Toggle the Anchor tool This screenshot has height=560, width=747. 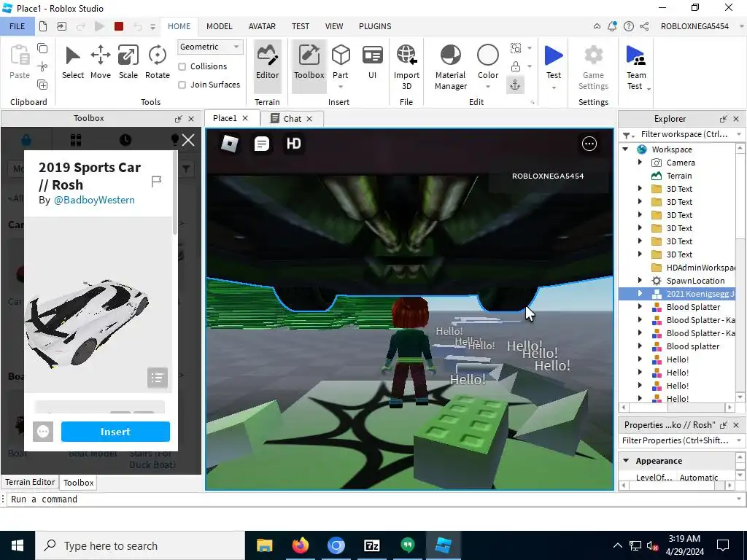[x=516, y=85]
